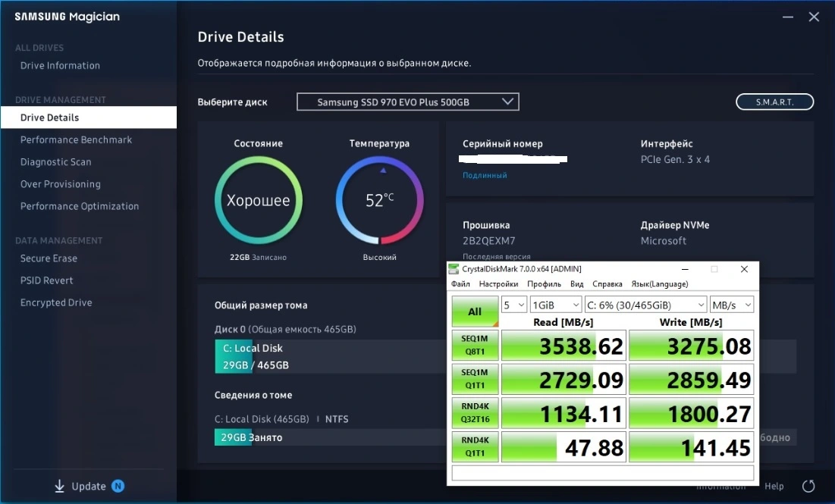835x504 pixels.
Task: Minimize the CrystalDiskMark window
Action: 685,269
